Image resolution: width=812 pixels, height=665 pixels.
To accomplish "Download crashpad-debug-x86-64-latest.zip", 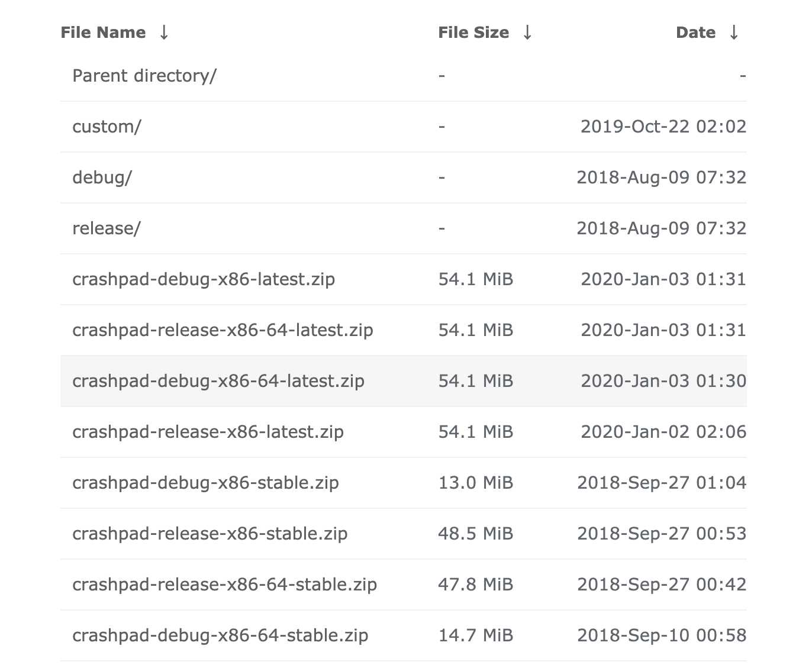I will [x=218, y=381].
